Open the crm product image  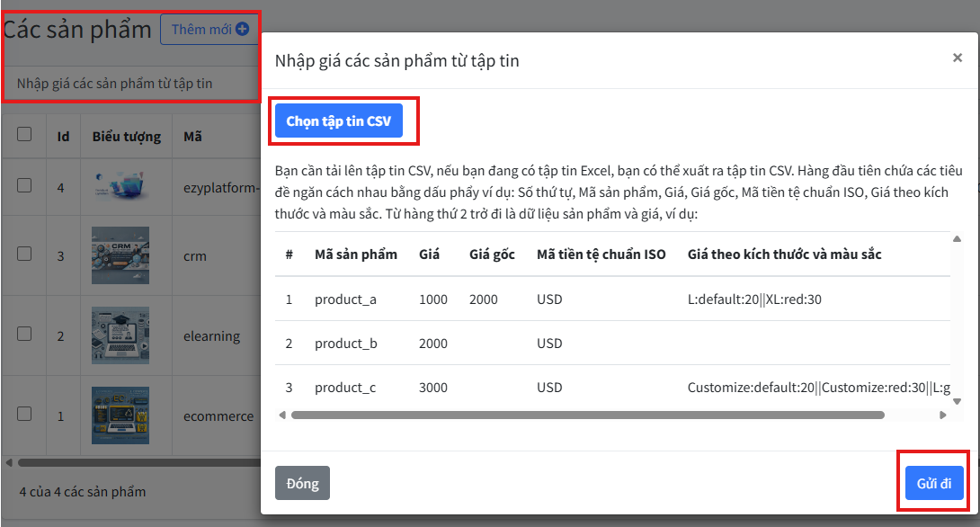point(120,255)
